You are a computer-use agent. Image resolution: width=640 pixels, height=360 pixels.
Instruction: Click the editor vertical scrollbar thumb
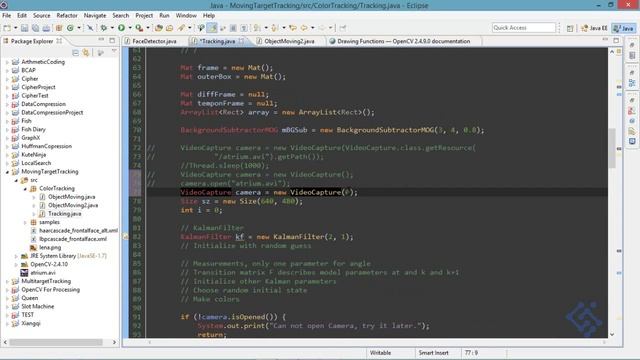pyautogui.click(x=612, y=148)
